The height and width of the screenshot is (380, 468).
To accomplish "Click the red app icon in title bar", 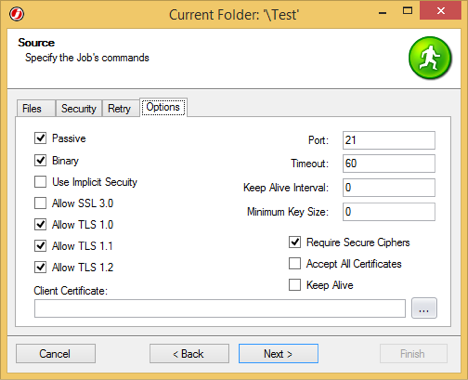I will tap(16, 14).
